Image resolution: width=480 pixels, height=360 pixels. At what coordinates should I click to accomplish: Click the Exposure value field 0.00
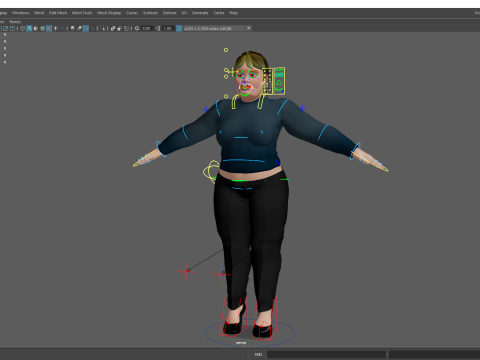(x=147, y=28)
